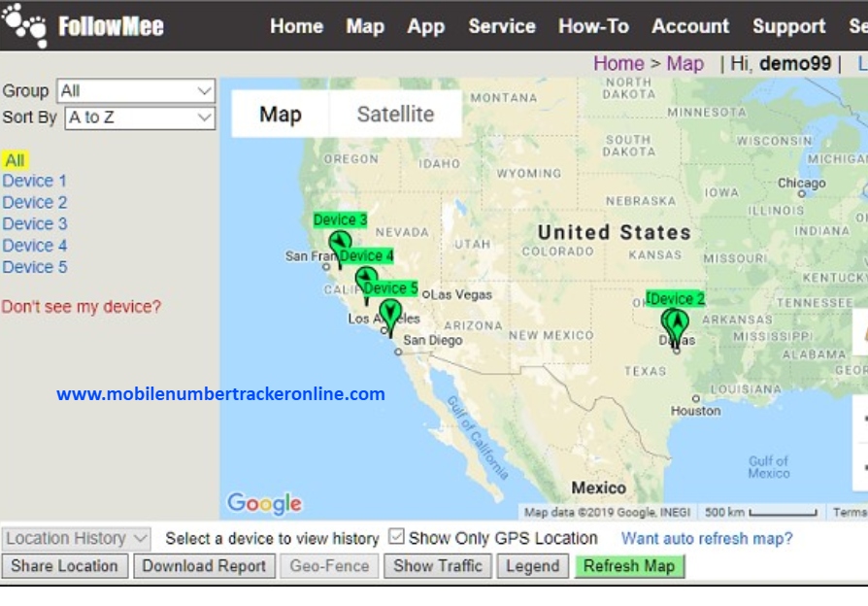
Task: Click the Download Report button
Action: (204, 566)
